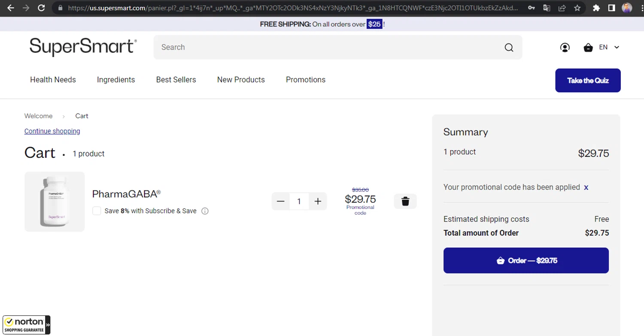Toggle the browser side panel icon
644x336 pixels.
(x=611, y=8)
